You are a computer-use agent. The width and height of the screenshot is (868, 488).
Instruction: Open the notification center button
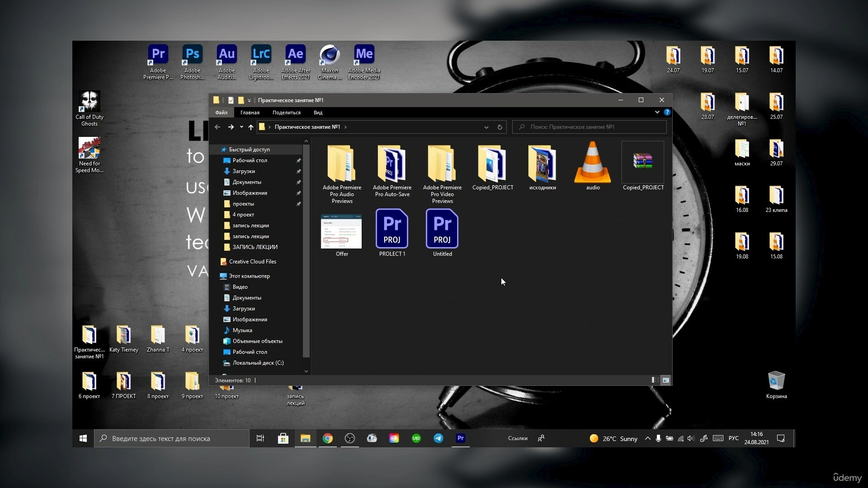(x=781, y=438)
